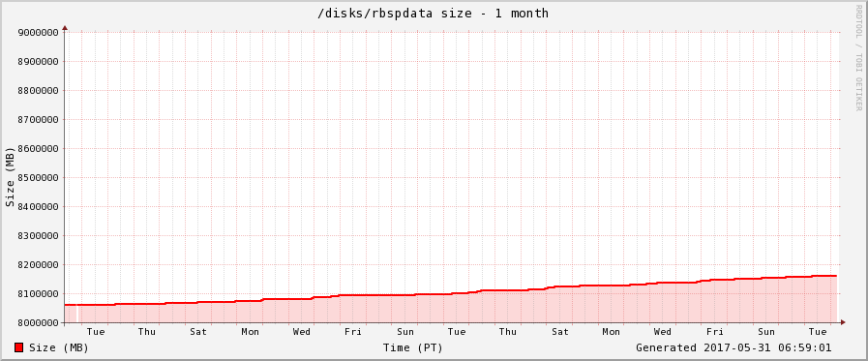Click the first Tue x-axis label
Viewport: 868px width, 361px height.
click(96, 332)
